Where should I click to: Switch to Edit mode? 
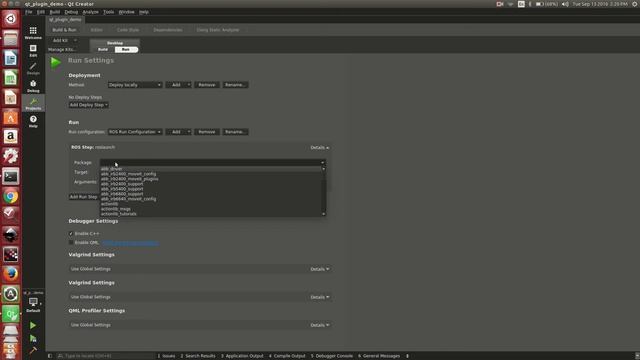pos(33,51)
